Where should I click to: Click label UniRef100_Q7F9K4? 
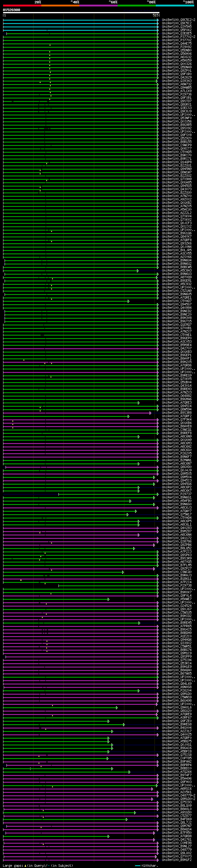177,419
